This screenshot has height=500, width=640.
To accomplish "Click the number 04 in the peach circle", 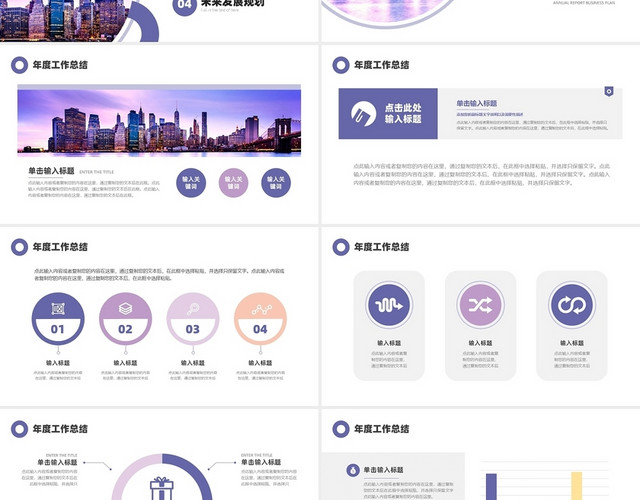I will pyautogui.click(x=260, y=329).
